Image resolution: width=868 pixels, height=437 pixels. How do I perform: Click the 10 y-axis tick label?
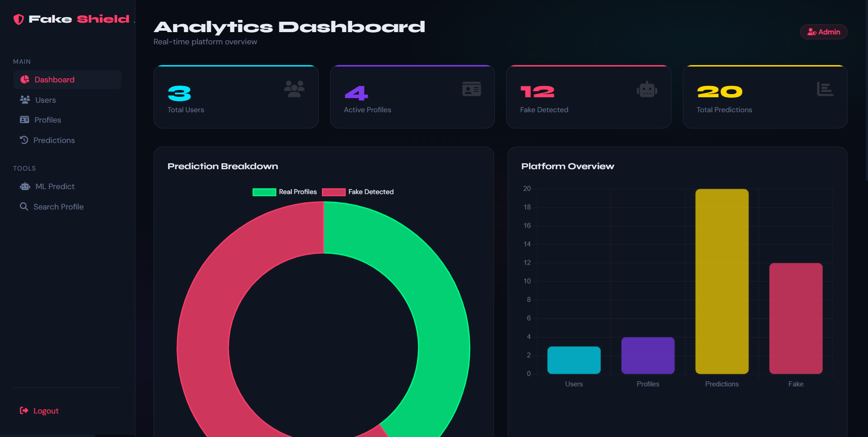click(527, 281)
